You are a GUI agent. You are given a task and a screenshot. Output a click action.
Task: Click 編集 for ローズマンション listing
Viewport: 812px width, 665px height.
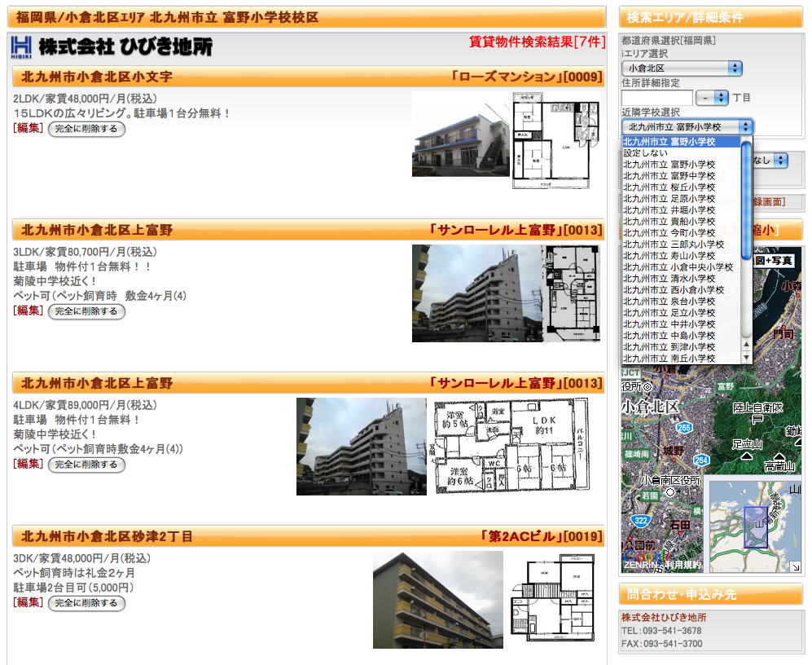click(x=28, y=128)
